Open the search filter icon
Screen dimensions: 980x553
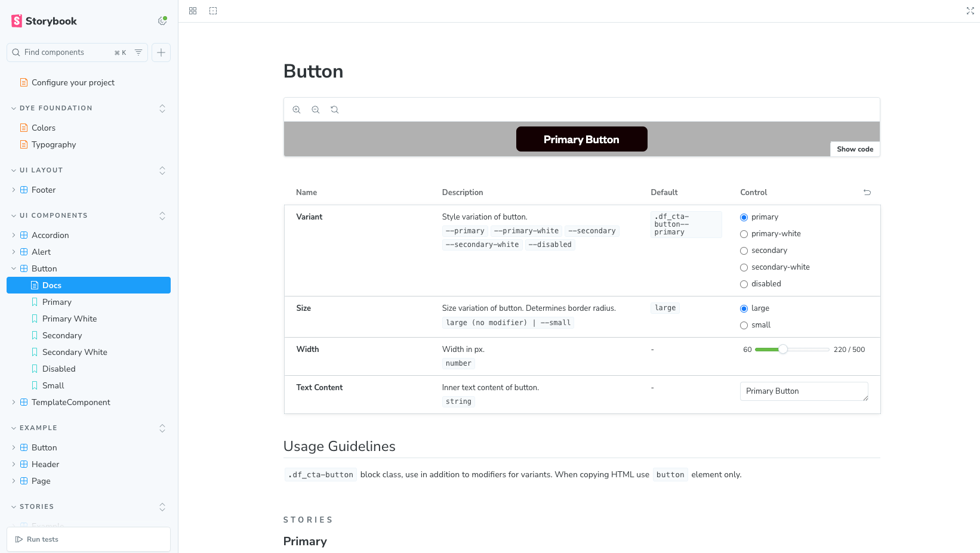[x=138, y=52]
